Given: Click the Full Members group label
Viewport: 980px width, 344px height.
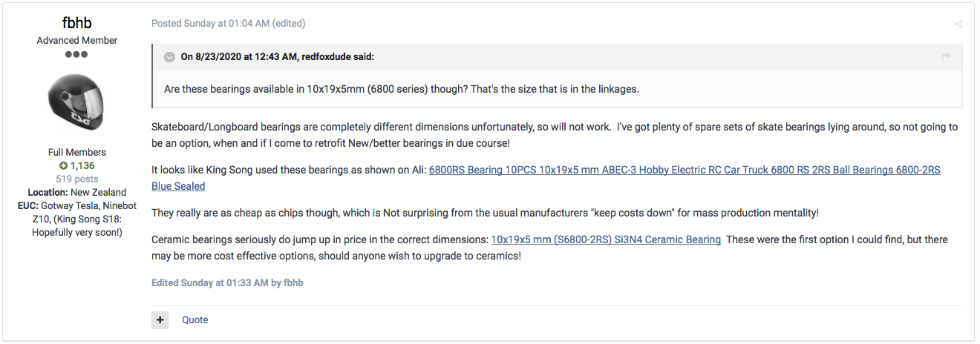Looking at the screenshot, I should pos(76,152).
